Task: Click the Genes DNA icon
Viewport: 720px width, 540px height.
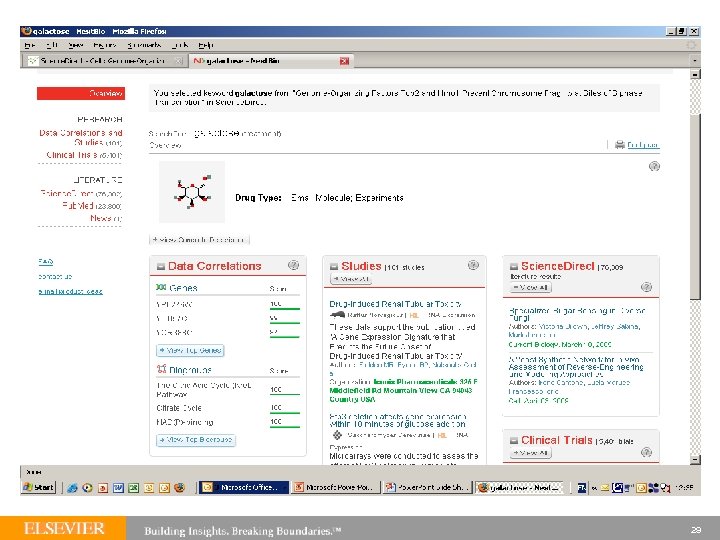Action: pos(161,287)
